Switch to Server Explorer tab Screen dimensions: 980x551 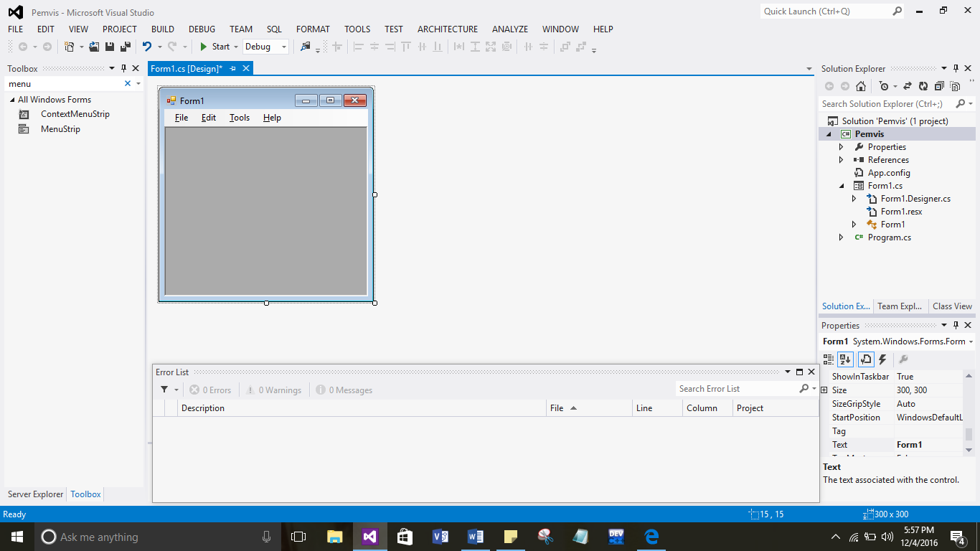coord(35,494)
